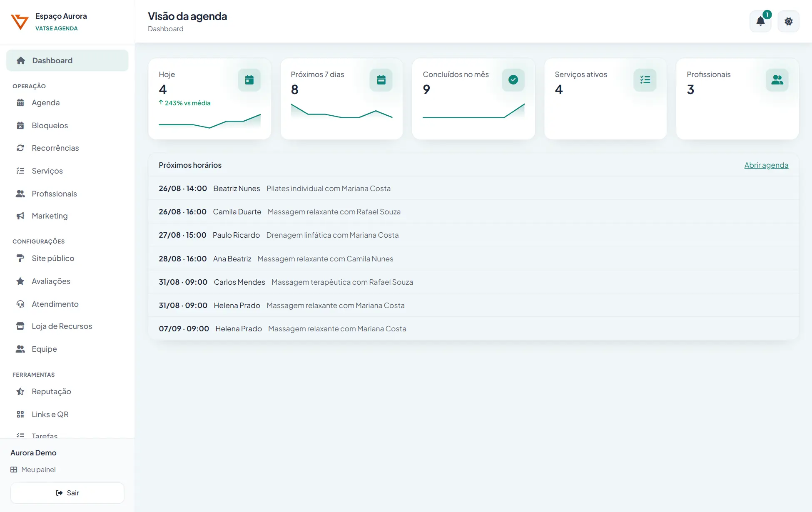This screenshot has height=512, width=812.
Task: Click the Profissionais card users icon
Action: pos(777,80)
